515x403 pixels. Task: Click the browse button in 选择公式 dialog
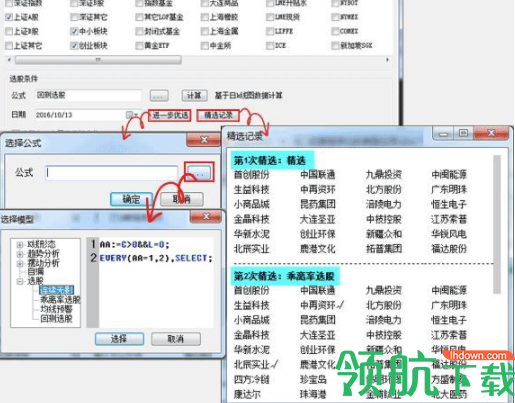point(199,173)
